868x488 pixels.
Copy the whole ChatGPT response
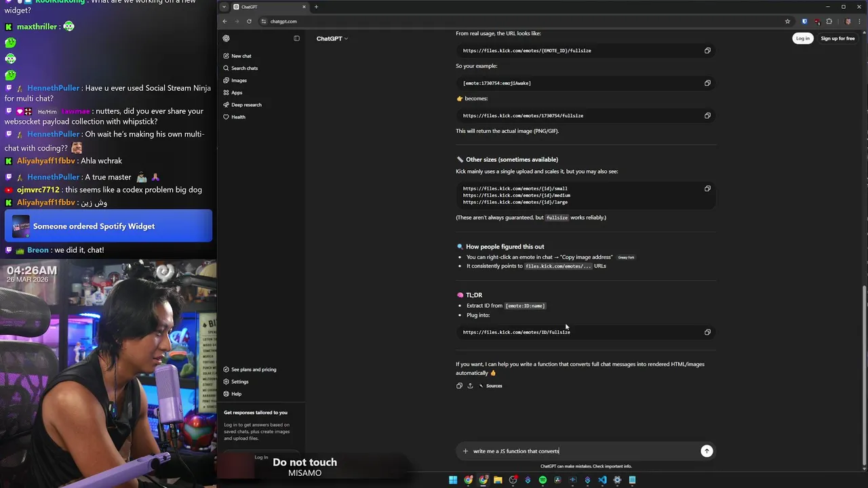(x=459, y=386)
